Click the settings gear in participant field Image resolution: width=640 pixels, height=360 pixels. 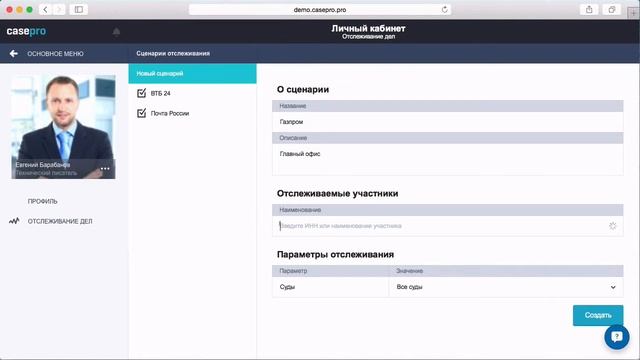click(612, 226)
